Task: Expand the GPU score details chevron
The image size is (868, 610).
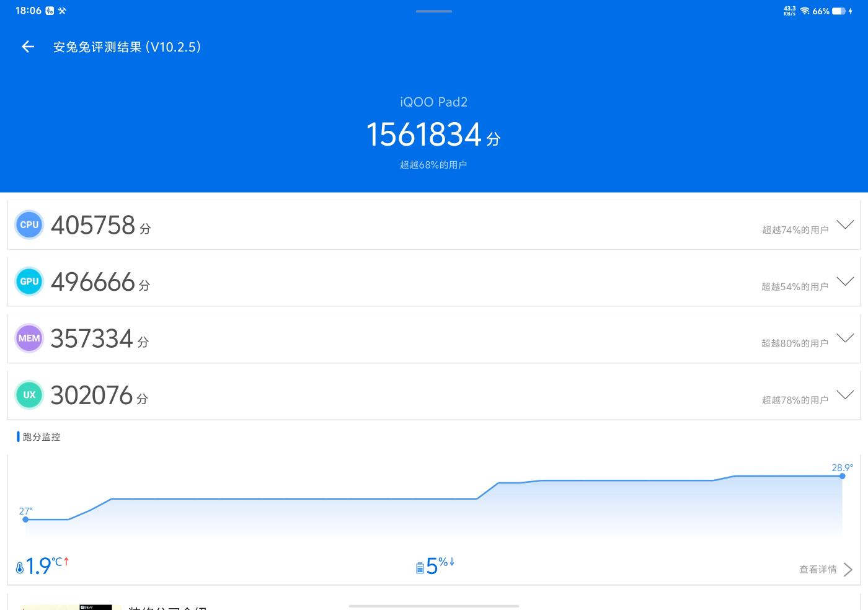Action: click(845, 281)
